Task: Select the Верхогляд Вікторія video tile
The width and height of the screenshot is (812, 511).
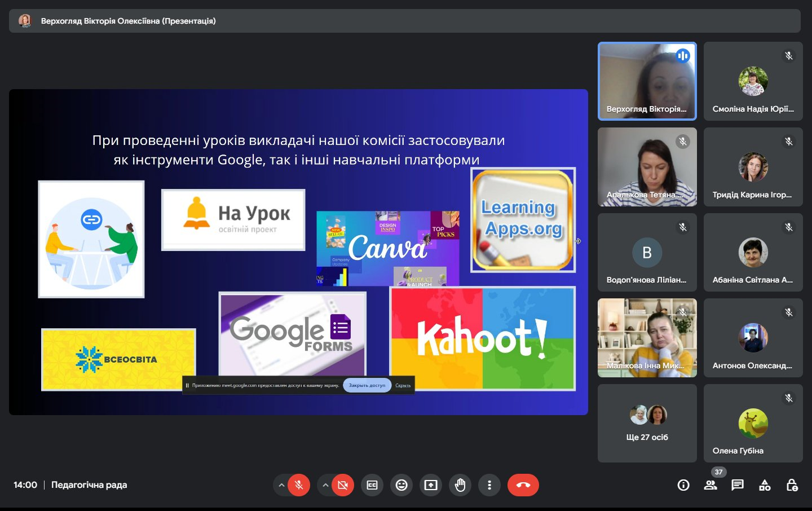Action: click(647, 81)
